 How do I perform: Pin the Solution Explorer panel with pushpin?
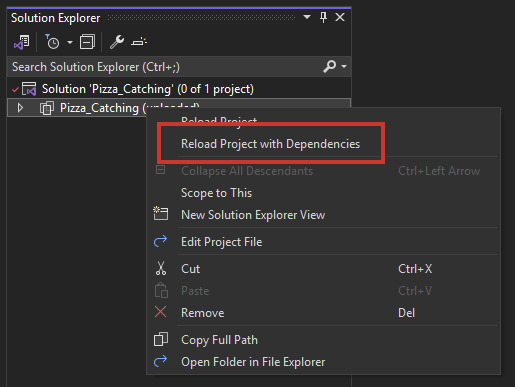coord(323,17)
